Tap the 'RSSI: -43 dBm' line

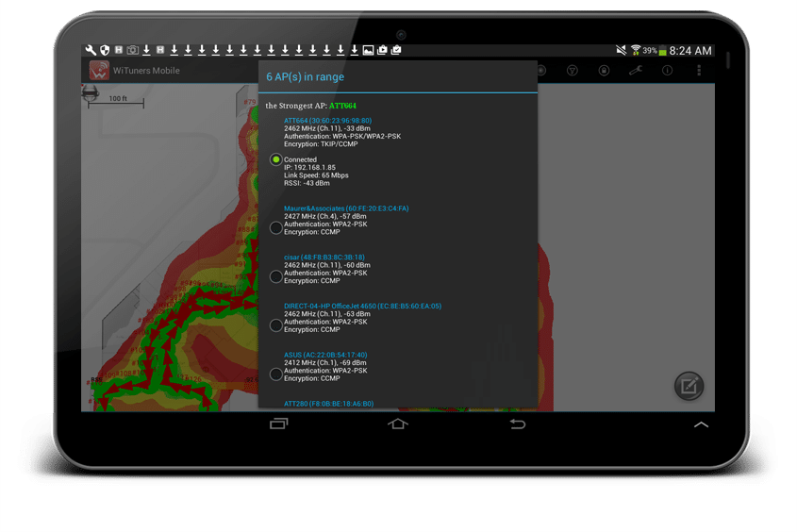coord(307,183)
